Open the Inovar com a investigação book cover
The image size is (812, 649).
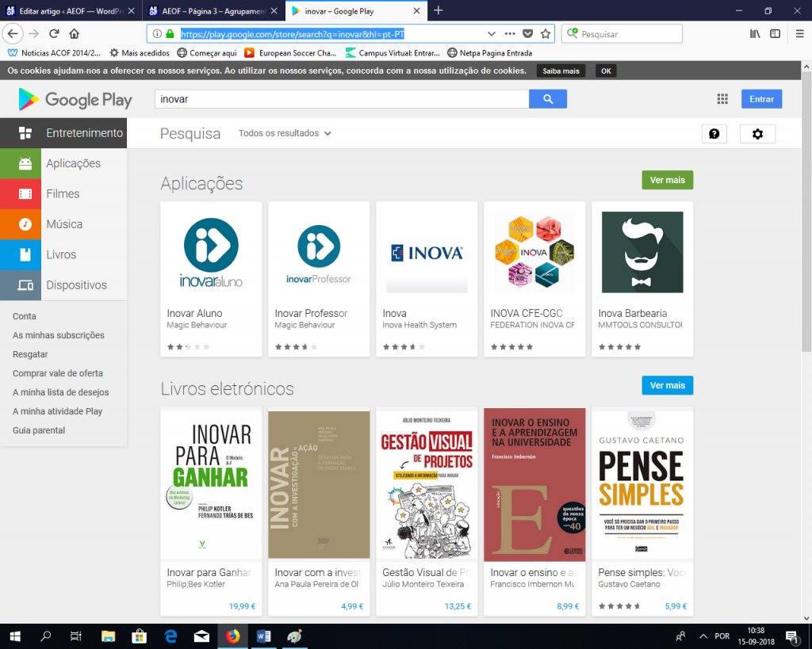319,486
